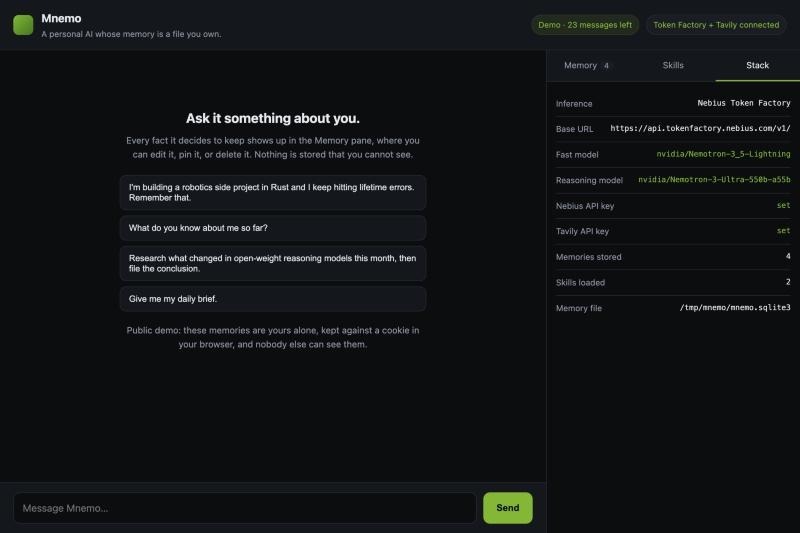The width and height of the screenshot is (800, 533).
Task: Click the Send button
Action: click(x=508, y=507)
